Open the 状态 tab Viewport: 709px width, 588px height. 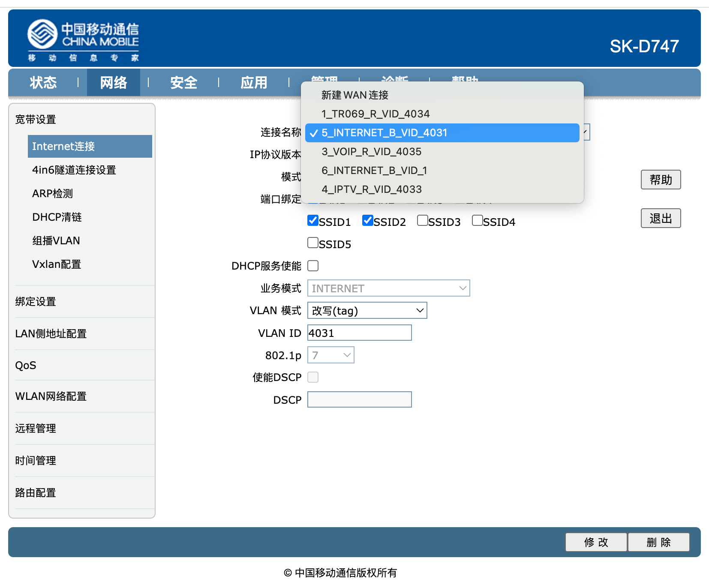click(43, 82)
